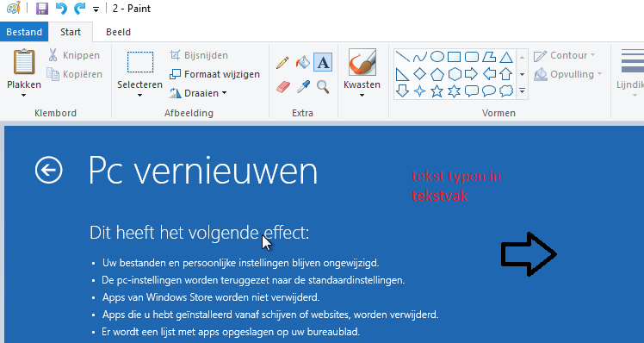Select the oval shape
Viewport: 644px width, 343px height.
click(x=437, y=56)
